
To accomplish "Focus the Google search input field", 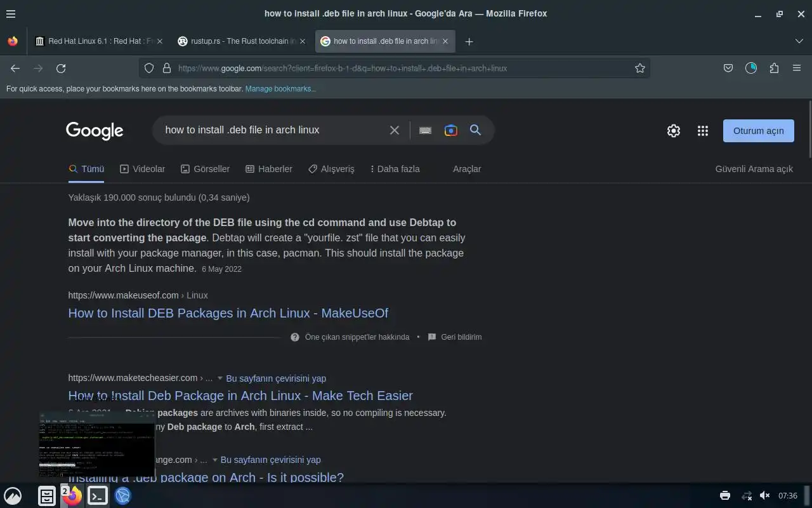I will 273,130.
